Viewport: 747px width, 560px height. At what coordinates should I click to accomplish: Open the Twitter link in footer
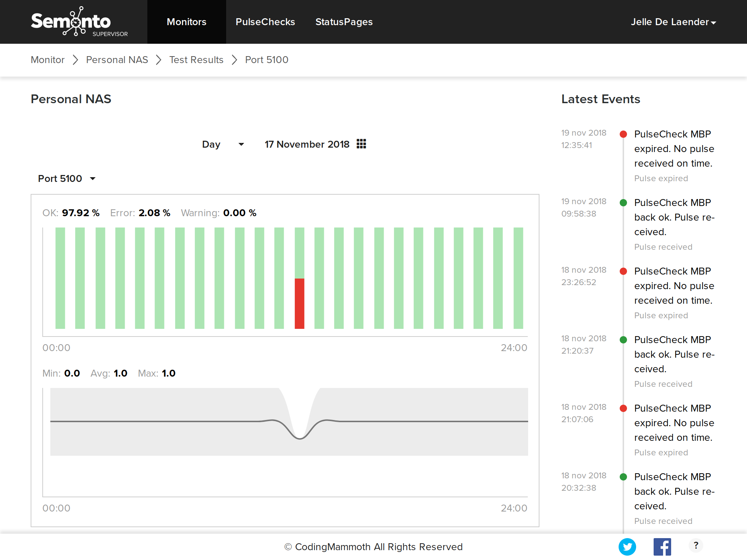(x=627, y=547)
